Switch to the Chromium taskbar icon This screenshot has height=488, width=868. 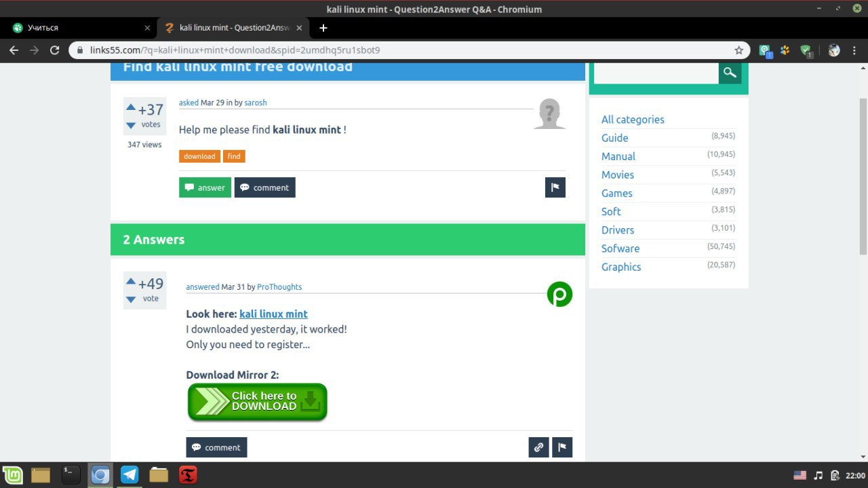pos(100,475)
